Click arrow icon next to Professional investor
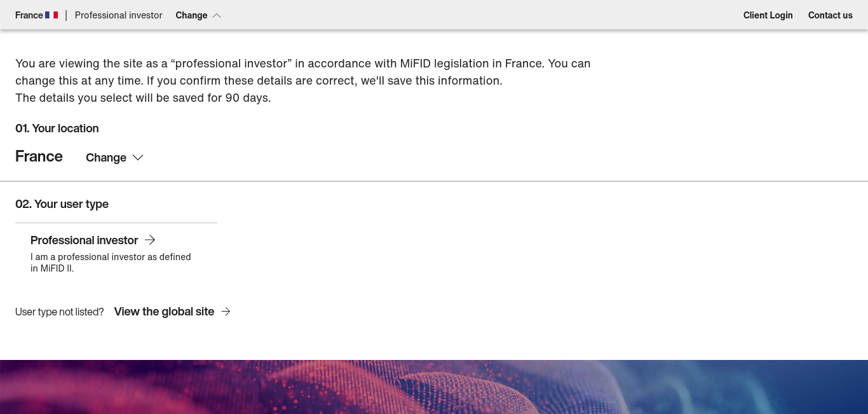The image size is (868, 414). point(150,240)
